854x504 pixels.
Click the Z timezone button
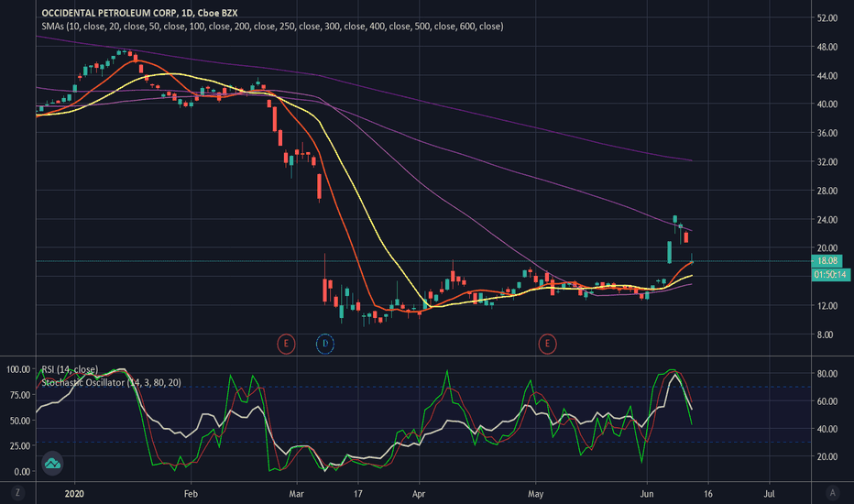click(x=18, y=493)
